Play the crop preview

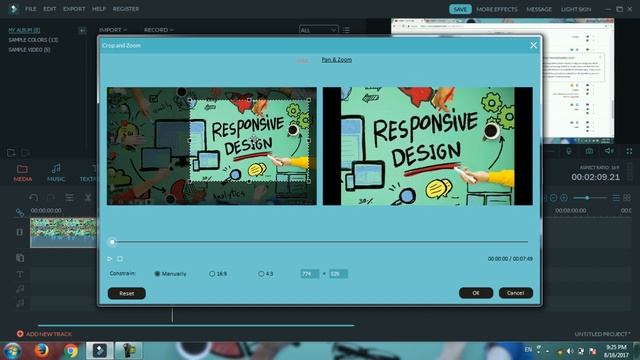click(109, 259)
